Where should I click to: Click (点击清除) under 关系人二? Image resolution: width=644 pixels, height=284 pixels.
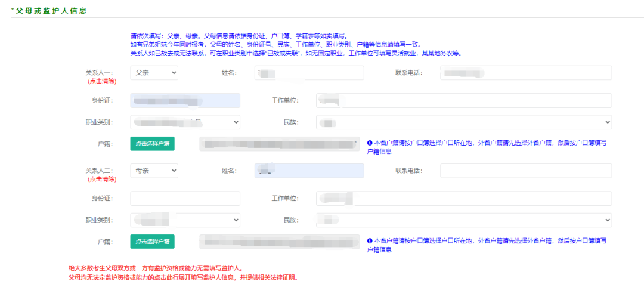(x=101, y=179)
